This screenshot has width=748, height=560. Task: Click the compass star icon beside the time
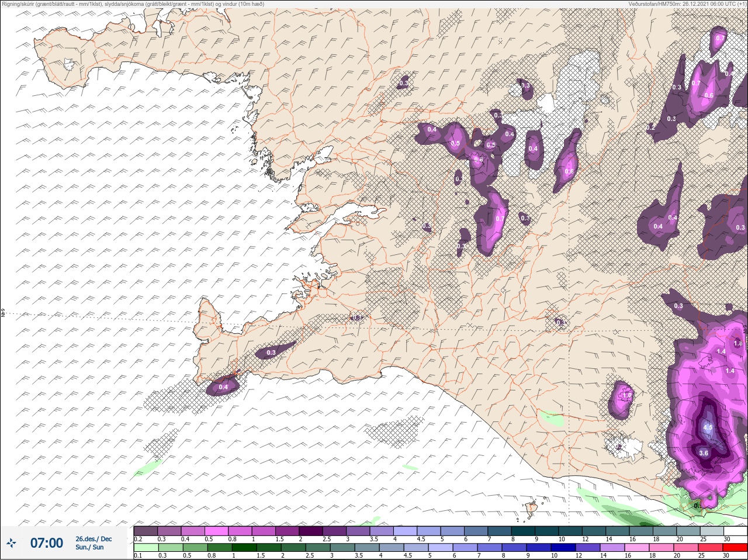tap(12, 543)
